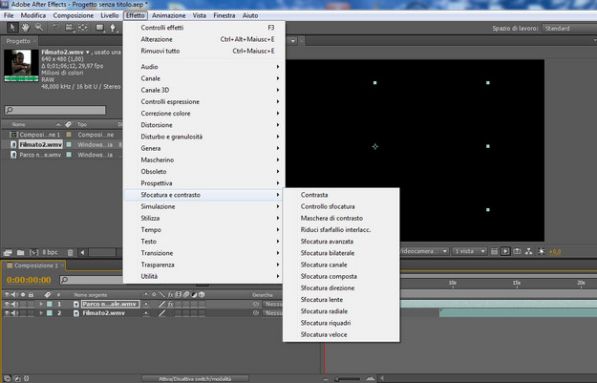This screenshot has width=597, height=383.
Task: Open the 1 vista layout dropdown
Action: [469, 252]
